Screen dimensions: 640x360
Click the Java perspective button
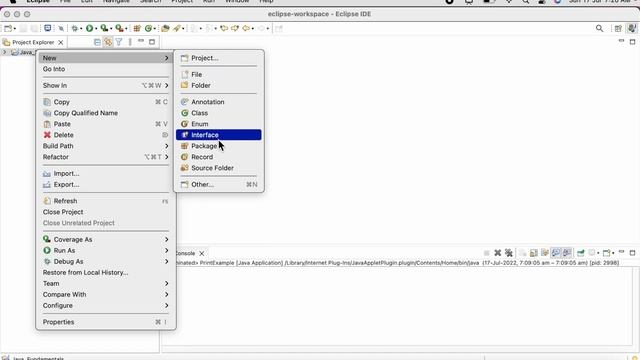tap(632, 28)
